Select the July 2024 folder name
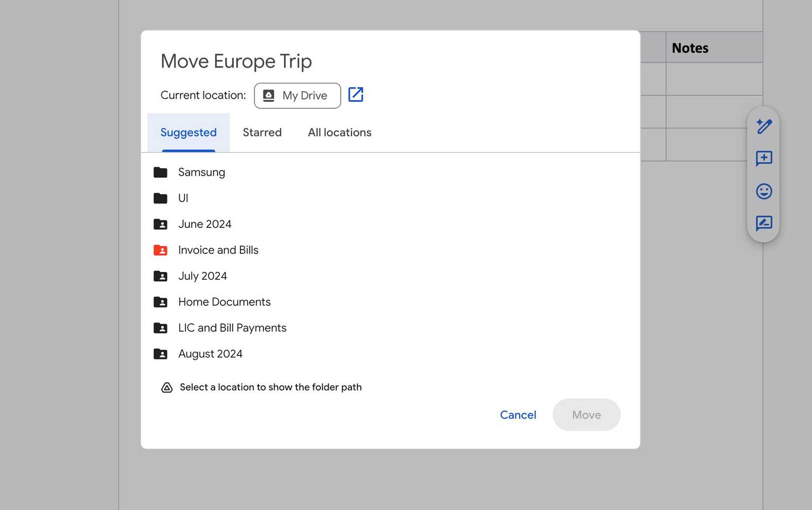 (202, 276)
